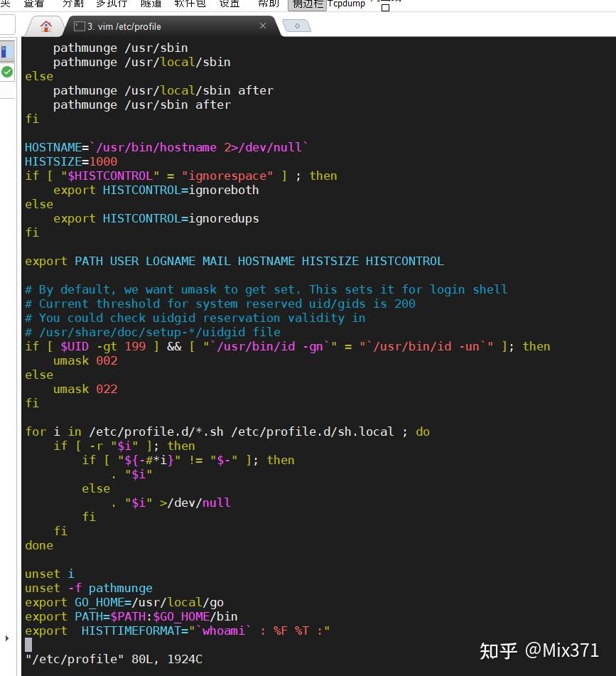Click the terminal icon on the vim tab
This screenshot has width=616, height=676.
[78, 26]
